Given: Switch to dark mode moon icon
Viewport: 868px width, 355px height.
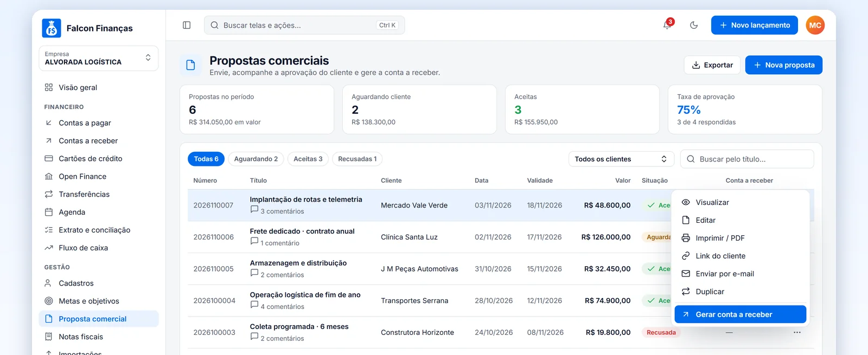Looking at the screenshot, I should [x=694, y=25].
